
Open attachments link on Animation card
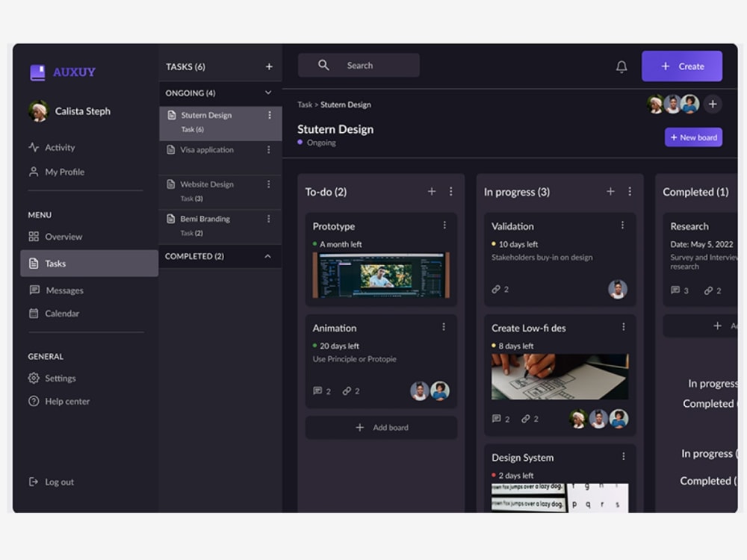[x=351, y=391]
